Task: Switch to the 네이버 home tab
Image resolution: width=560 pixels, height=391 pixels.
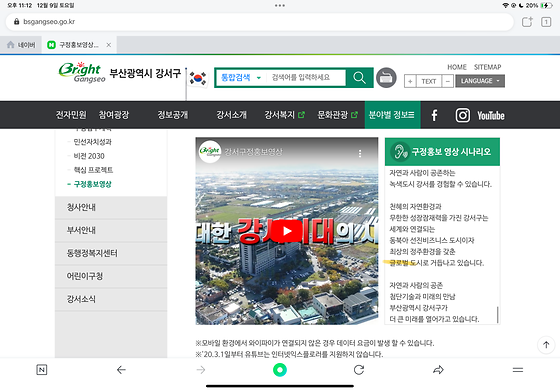Action: (x=21, y=45)
